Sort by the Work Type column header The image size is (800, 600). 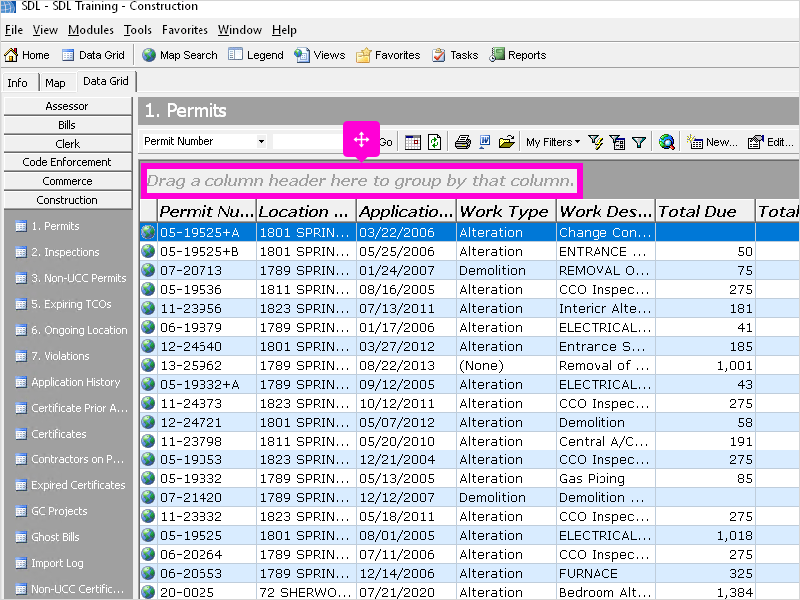506,211
